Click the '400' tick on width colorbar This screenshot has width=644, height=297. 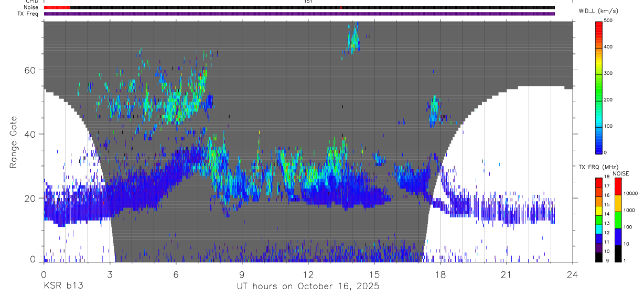point(608,47)
